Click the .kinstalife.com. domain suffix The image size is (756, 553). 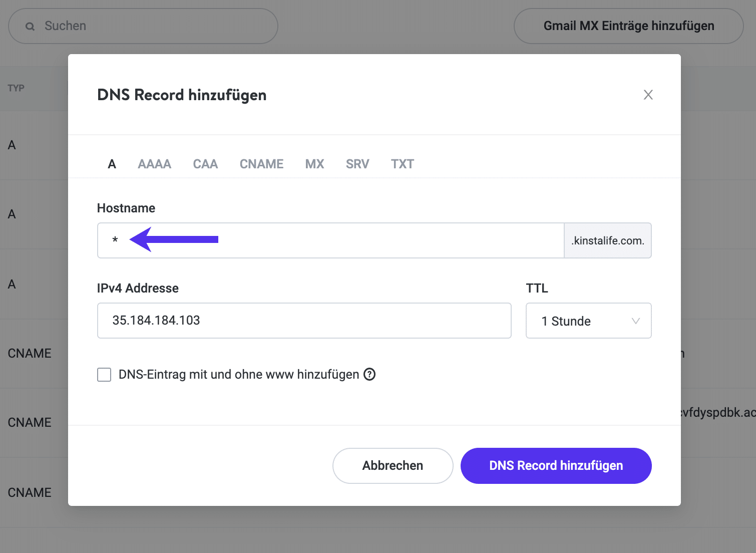pyautogui.click(x=607, y=240)
